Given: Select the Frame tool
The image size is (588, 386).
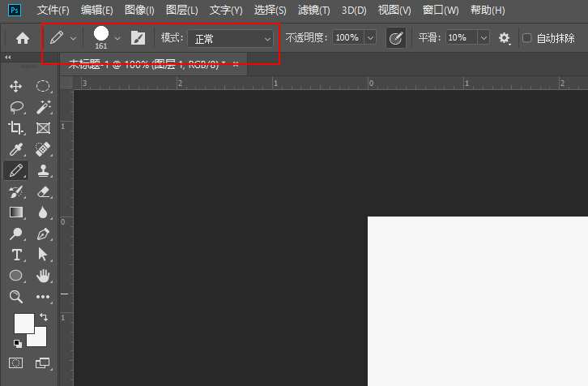Looking at the screenshot, I should click(43, 128).
